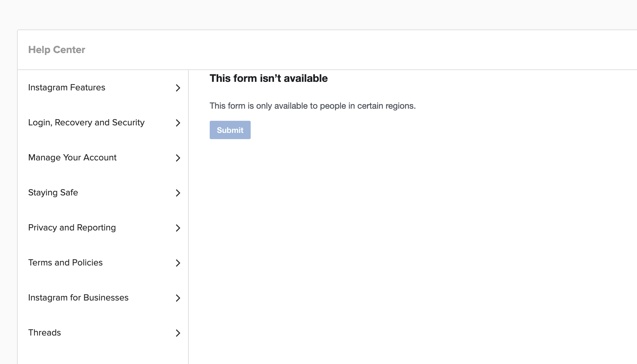This screenshot has width=637, height=364.
Task: Expand Staying Safe chevron arrow
Action: [178, 193]
